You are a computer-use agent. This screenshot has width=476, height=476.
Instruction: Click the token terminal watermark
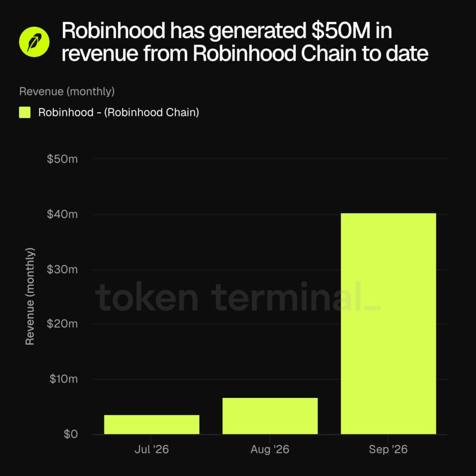(x=238, y=297)
